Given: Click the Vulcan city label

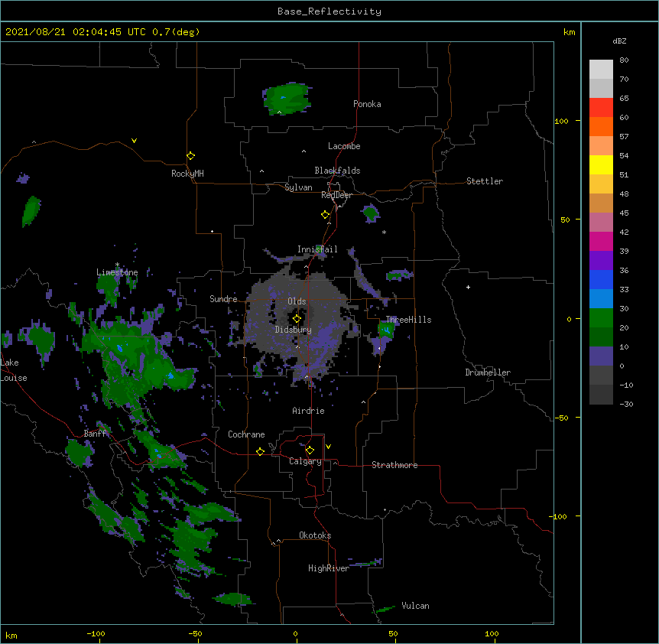Looking at the screenshot, I should tap(415, 606).
